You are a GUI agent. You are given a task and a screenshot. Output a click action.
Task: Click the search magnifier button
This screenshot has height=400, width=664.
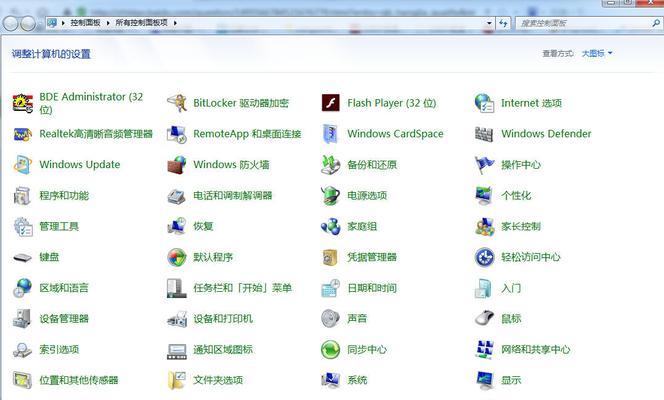655,23
